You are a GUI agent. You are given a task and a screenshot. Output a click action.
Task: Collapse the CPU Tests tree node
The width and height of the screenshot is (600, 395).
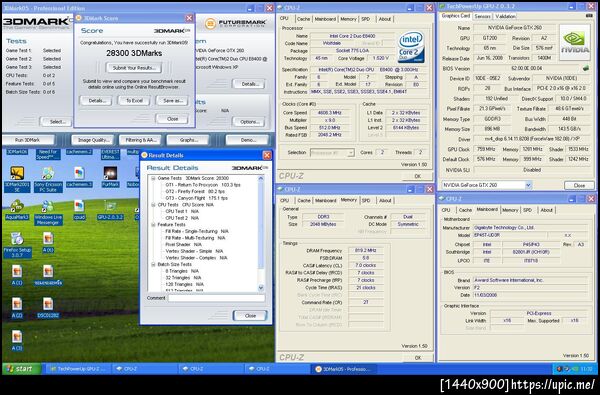click(153, 205)
